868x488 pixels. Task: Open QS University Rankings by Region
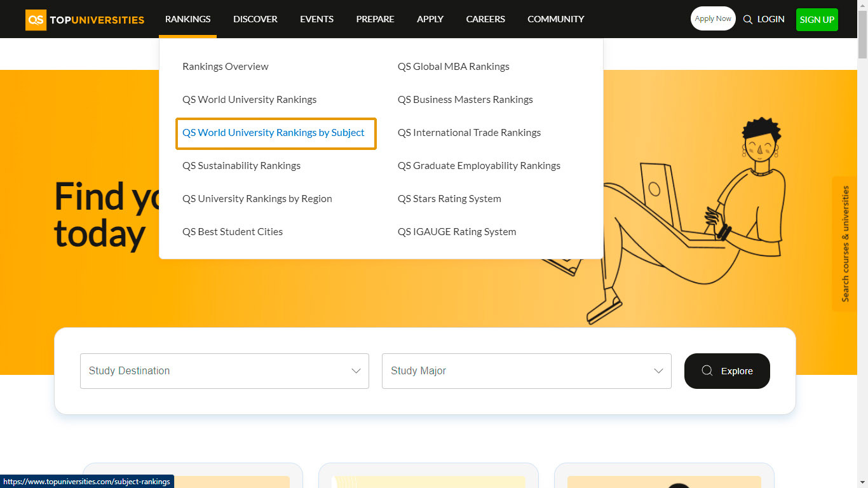pyautogui.click(x=257, y=199)
